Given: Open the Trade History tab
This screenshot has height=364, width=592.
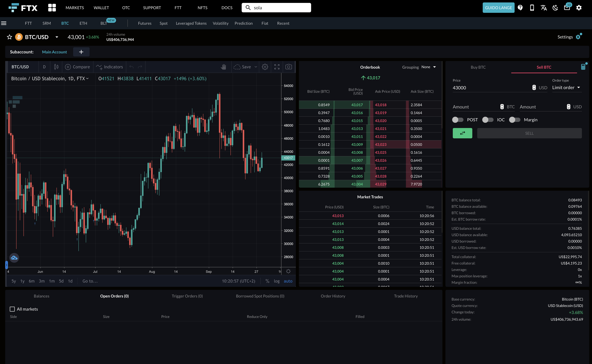Looking at the screenshot, I should (x=406, y=296).
